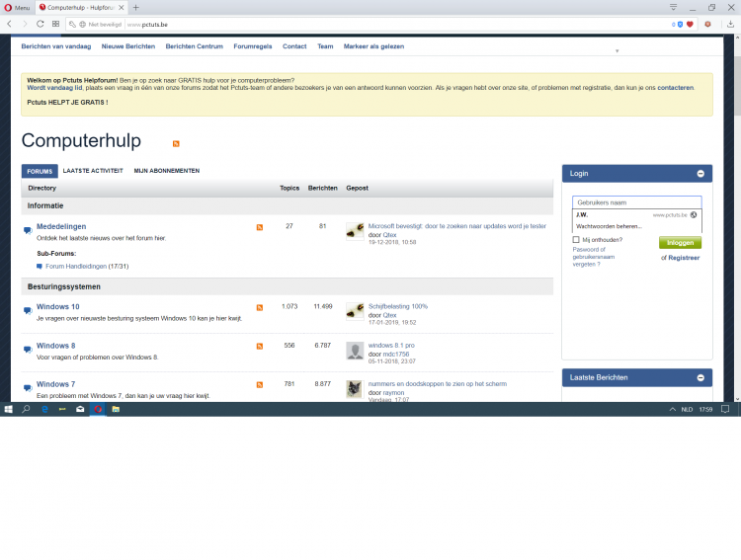Open the browser extension icon
Screen dimensions: 741x560
click(708, 25)
